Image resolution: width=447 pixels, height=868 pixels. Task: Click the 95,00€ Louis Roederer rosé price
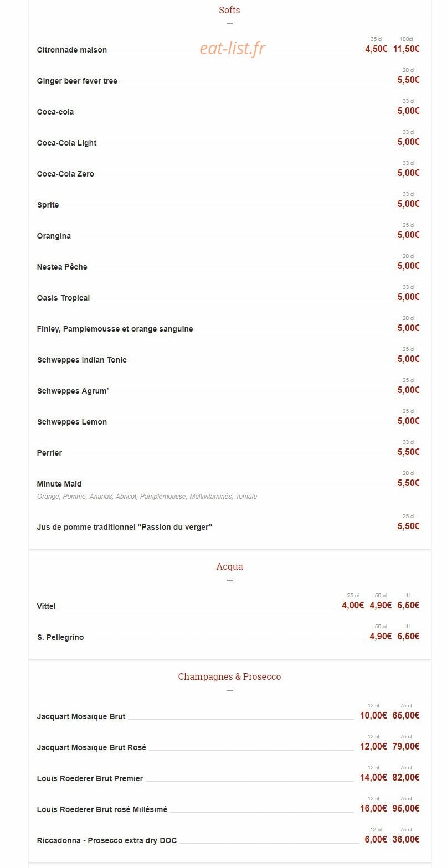tap(406, 808)
